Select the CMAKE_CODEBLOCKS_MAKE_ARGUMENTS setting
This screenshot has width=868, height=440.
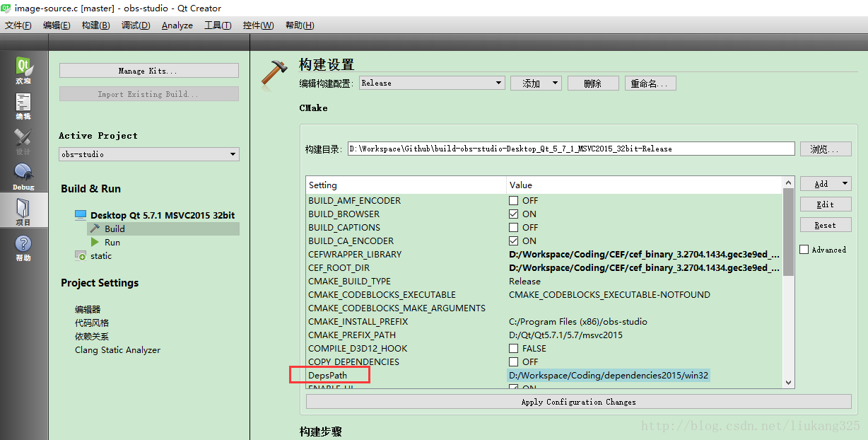(397, 308)
